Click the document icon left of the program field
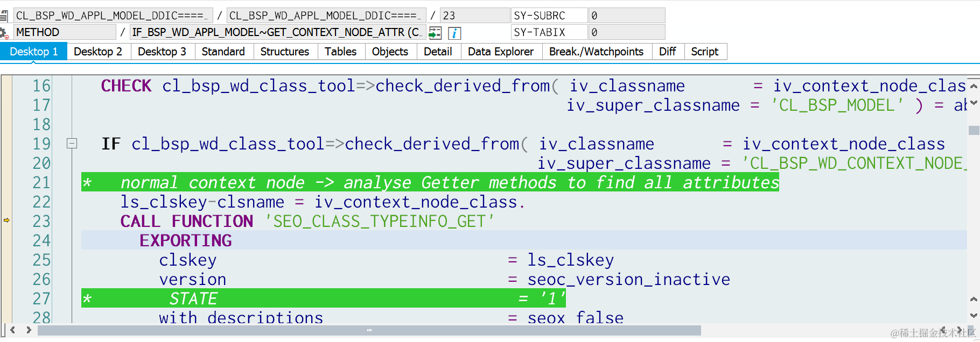 (4, 16)
